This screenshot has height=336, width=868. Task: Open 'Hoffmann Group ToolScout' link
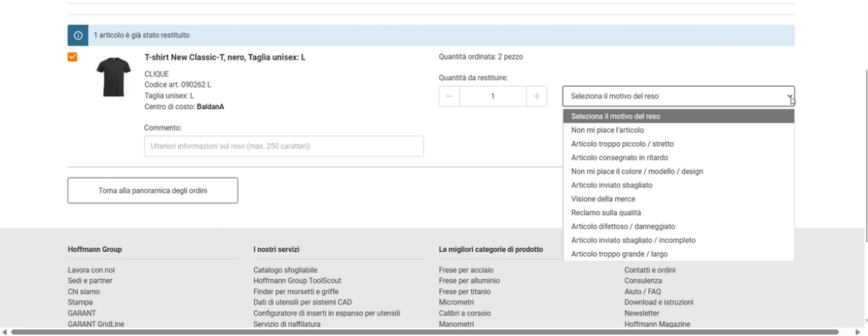point(297,281)
